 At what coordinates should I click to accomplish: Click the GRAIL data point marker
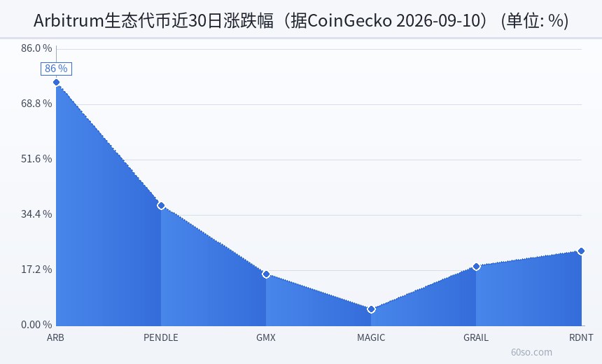(x=476, y=267)
